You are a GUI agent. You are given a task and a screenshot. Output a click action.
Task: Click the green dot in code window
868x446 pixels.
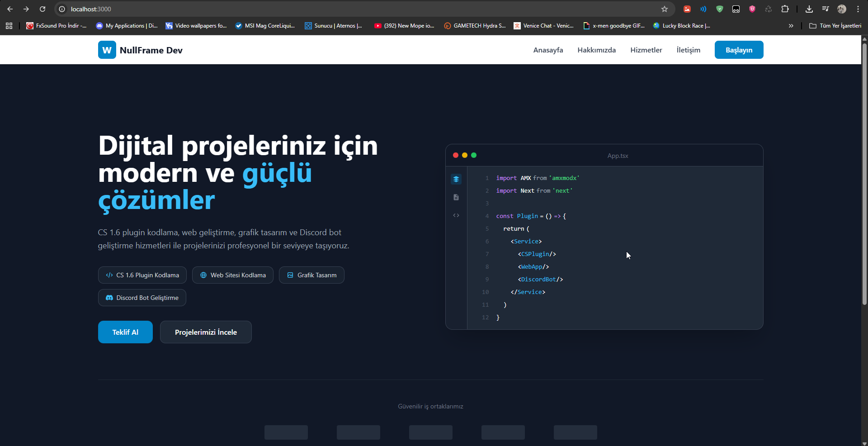click(474, 155)
